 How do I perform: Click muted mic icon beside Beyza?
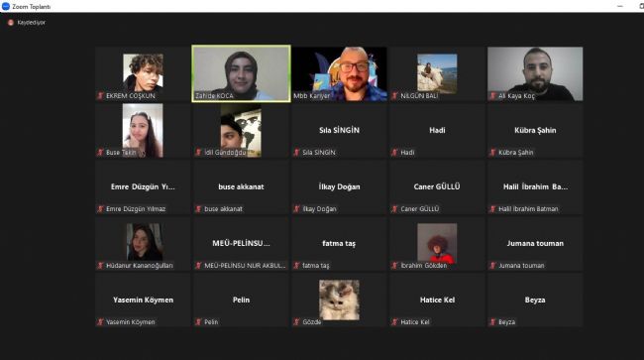(x=492, y=322)
